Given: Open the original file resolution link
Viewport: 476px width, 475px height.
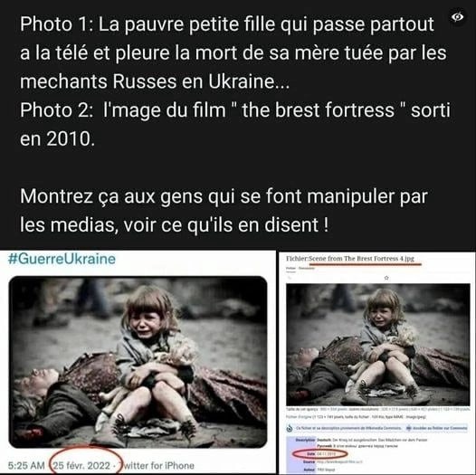Looking at the screenshot, I should click(x=298, y=417).
